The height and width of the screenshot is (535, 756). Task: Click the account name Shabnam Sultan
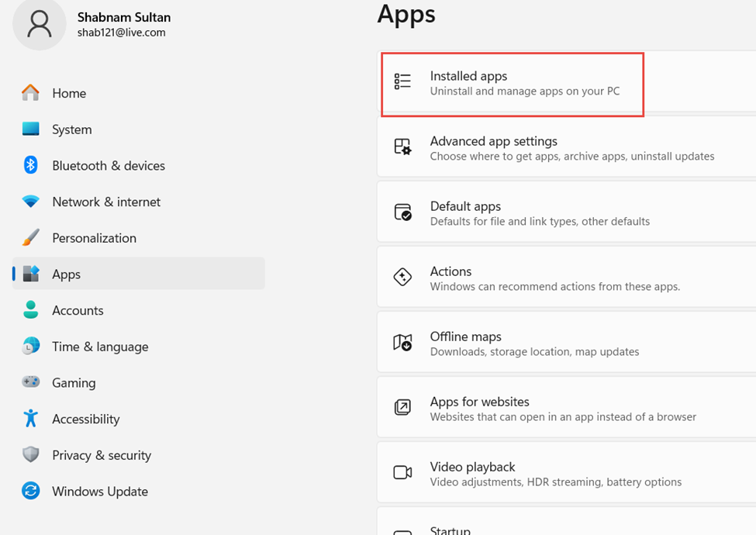tap(124, 17)
